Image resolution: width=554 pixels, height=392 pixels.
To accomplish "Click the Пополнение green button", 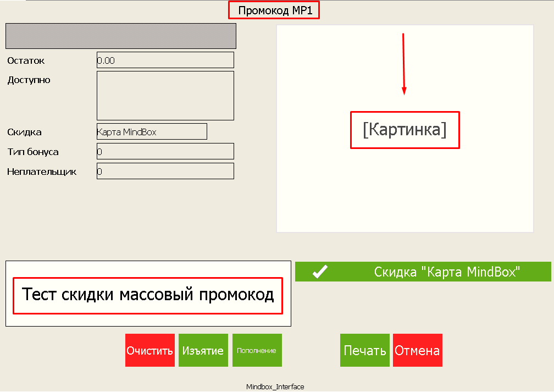I will tap(257, 350).
